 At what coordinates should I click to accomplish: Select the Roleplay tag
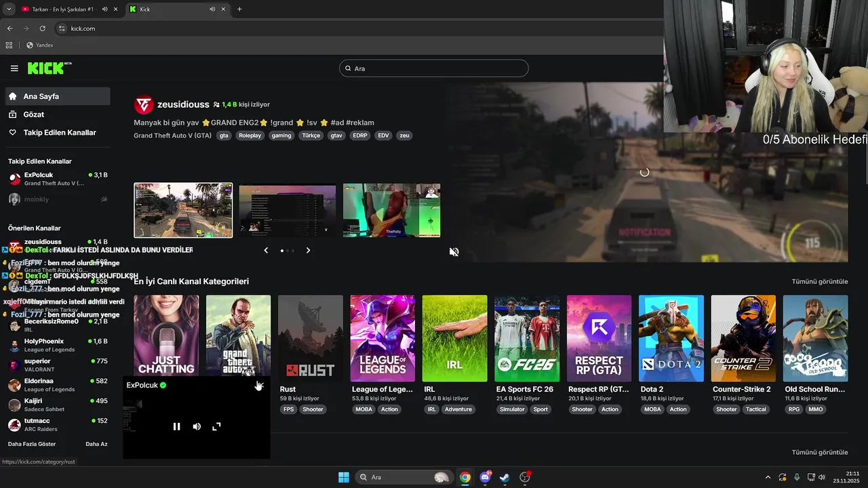[250, 136]
